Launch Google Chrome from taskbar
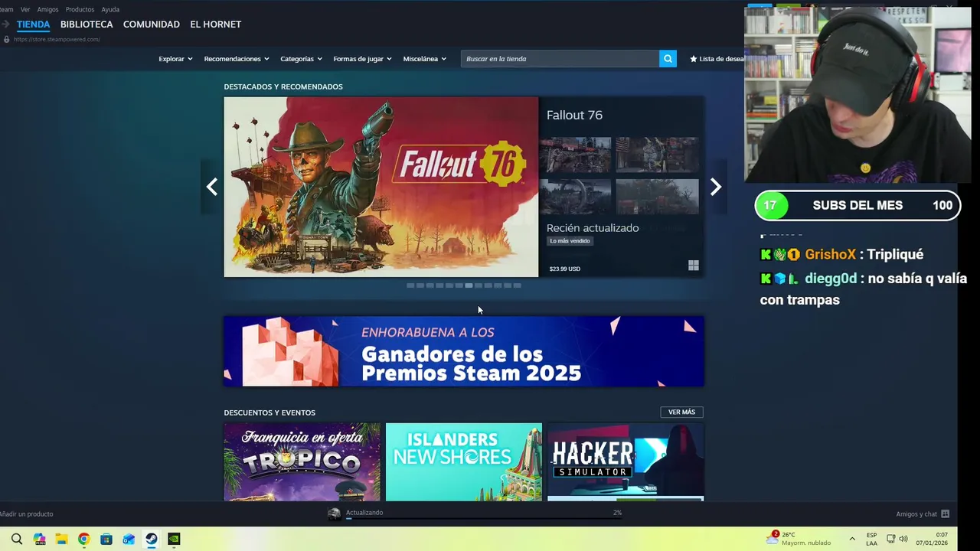 click(83, 539)
